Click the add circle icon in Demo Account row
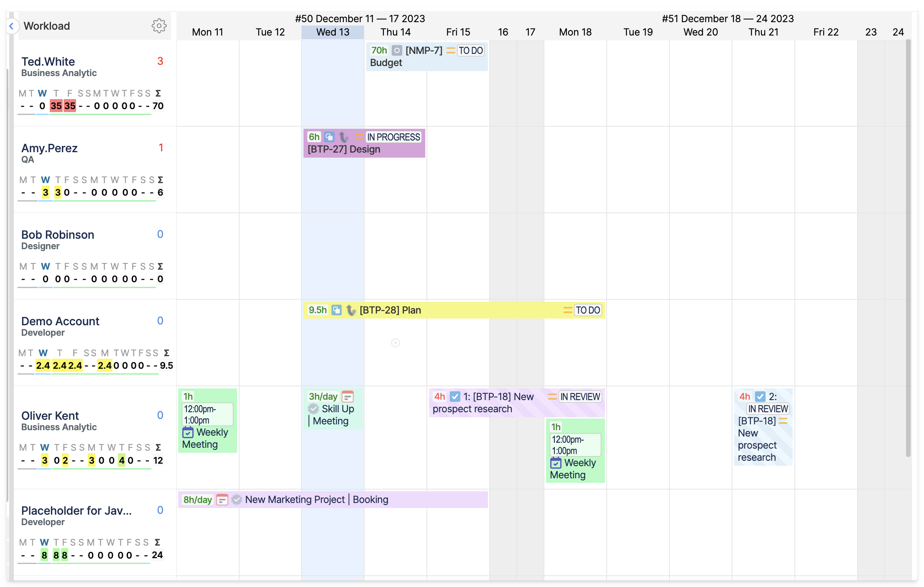 (x=395, y=343)
